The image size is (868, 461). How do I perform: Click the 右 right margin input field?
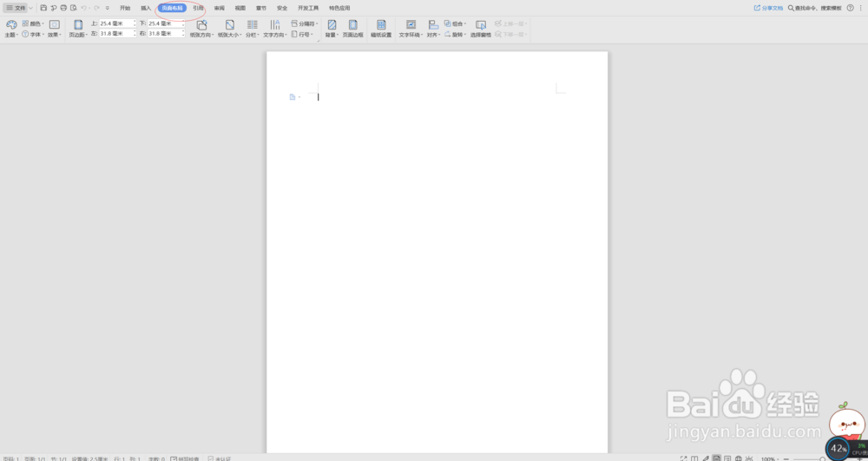point(165,34)
